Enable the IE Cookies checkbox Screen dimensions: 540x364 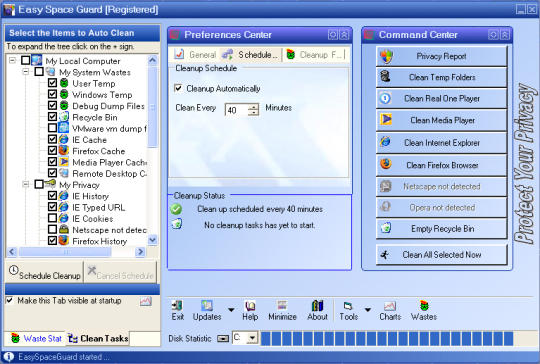click(x=52, y=218)
